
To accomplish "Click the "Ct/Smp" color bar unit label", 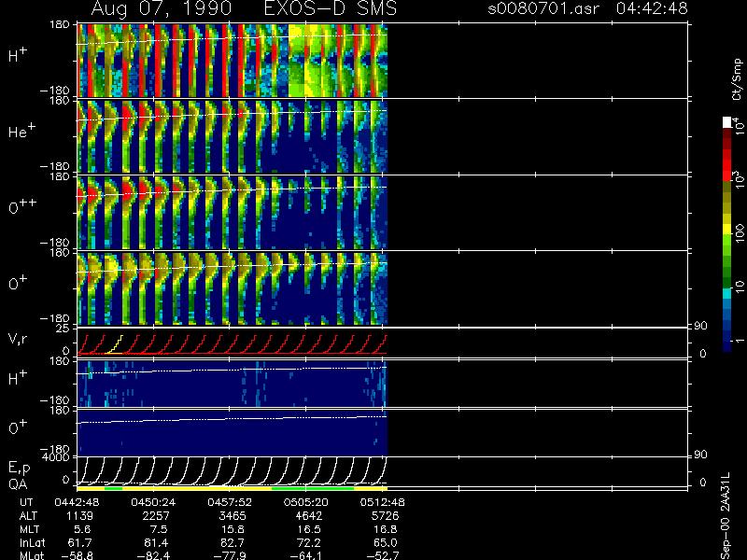I will tap(737, 79).
